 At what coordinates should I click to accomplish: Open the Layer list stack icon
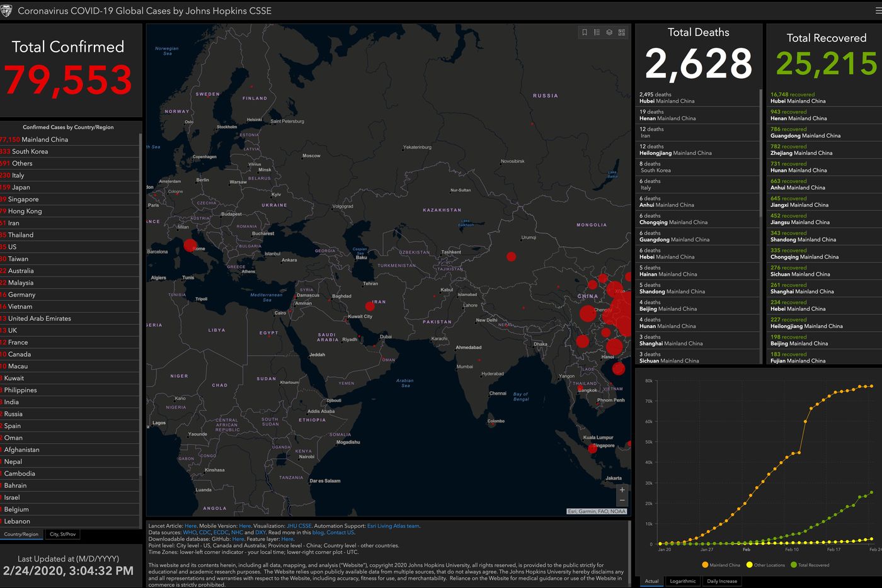tap(609, 32)
